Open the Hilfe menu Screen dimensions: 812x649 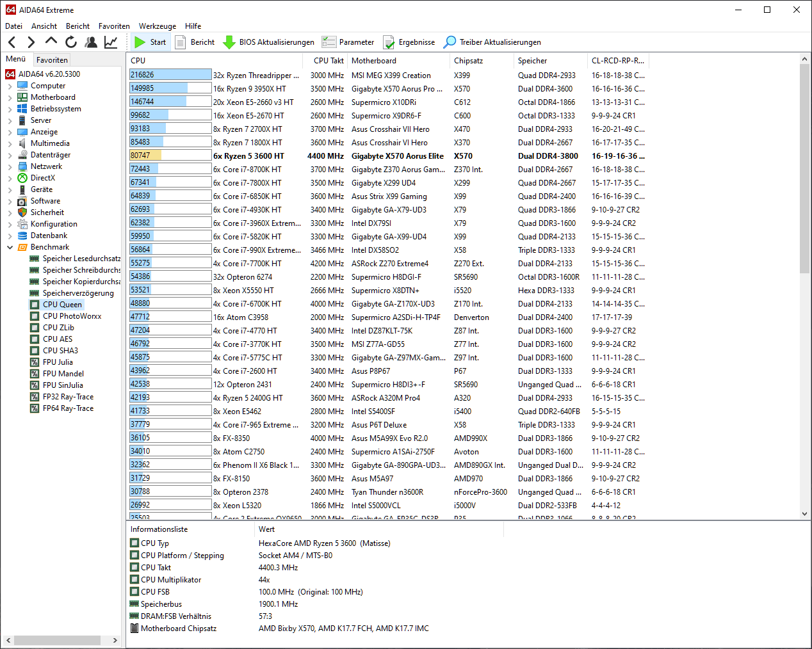[193, 26]
